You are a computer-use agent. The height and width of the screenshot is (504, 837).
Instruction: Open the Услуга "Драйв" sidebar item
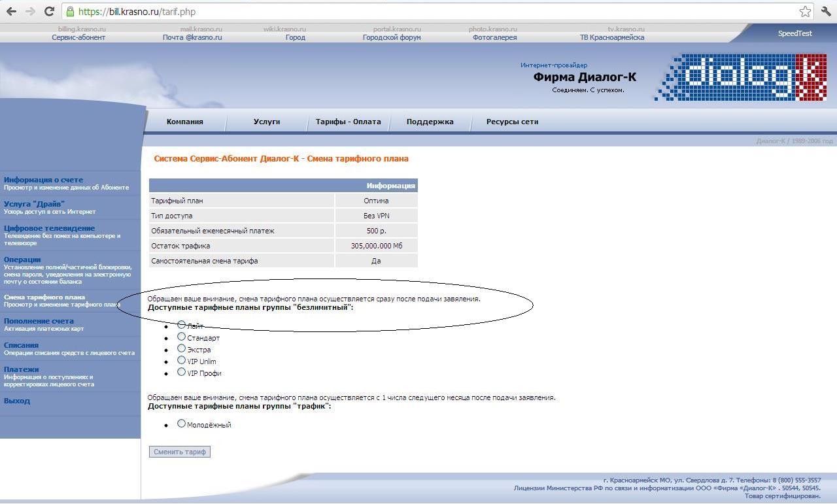pos(34,204)
